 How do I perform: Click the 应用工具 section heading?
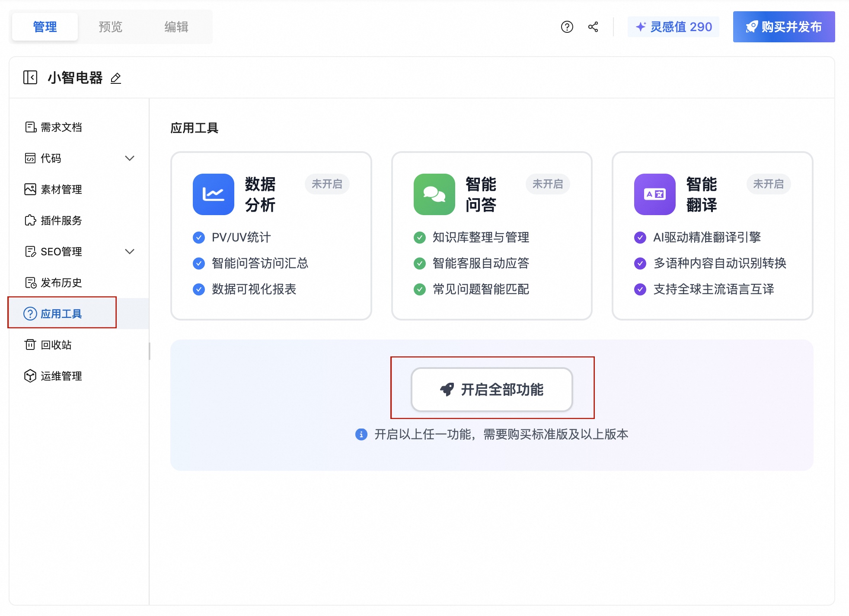point(195,128)
